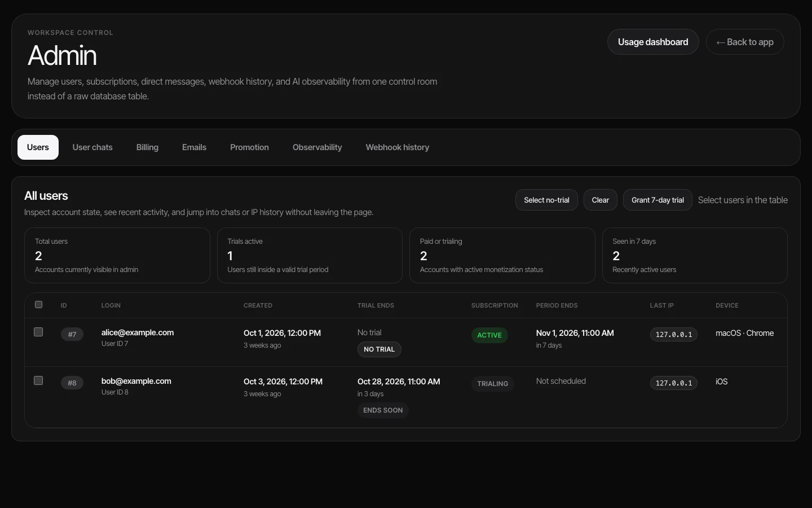812x508 pixels.
Task: Click the CREATED column header
Action: pyautogui.click(x=258, y=305)
